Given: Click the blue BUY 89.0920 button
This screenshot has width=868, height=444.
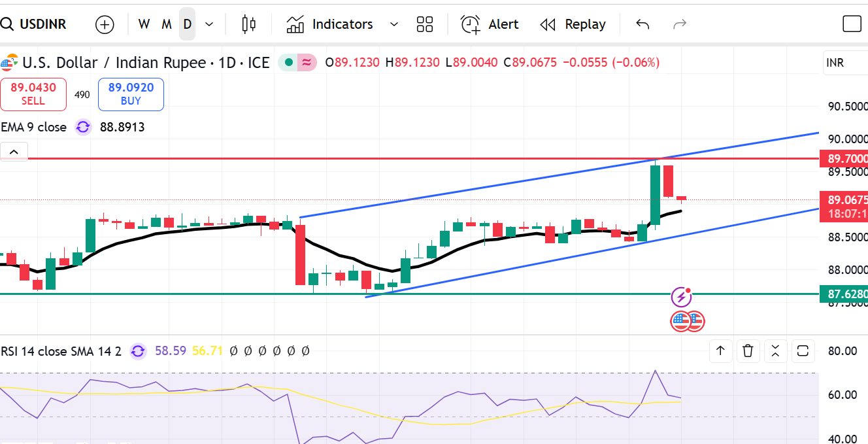Looking at the screenshot, I should point(131,94).
